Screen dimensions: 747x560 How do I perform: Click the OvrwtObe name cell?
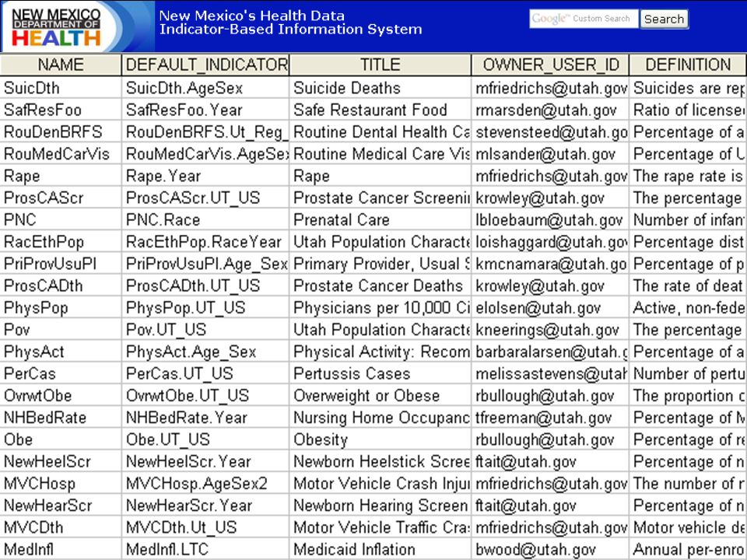coord(61,396)
